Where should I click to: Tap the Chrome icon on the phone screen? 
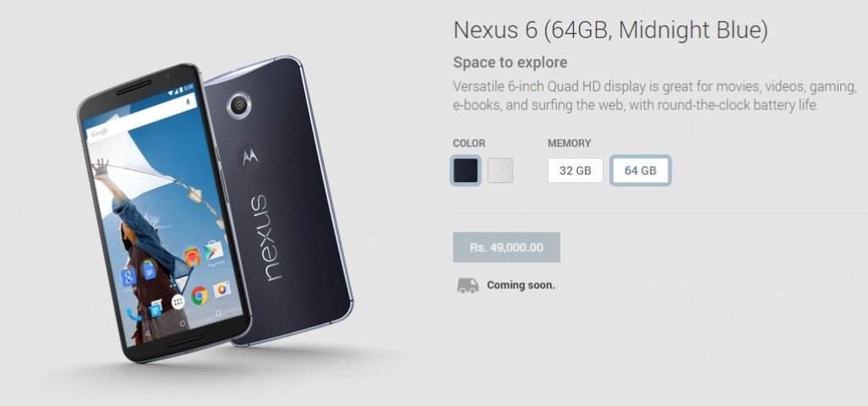coord(200,296)
